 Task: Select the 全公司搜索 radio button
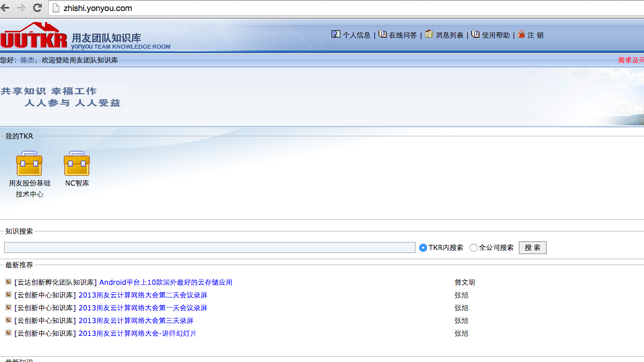[474, 248]
